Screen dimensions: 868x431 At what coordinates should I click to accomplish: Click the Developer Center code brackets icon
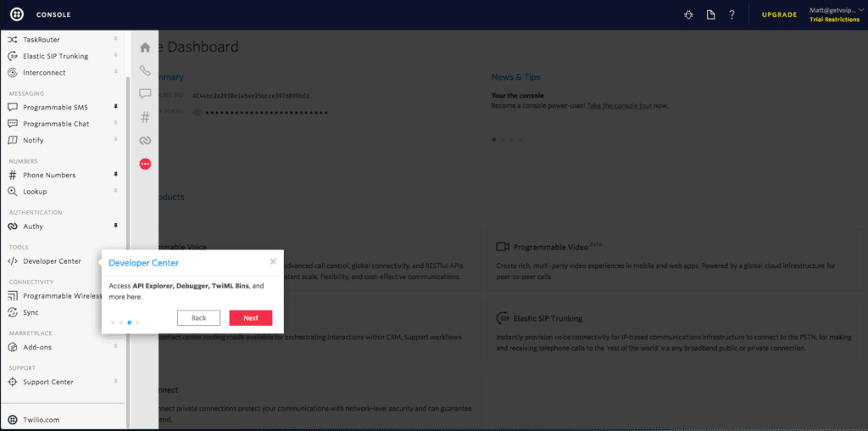click(x=12, y=261)
